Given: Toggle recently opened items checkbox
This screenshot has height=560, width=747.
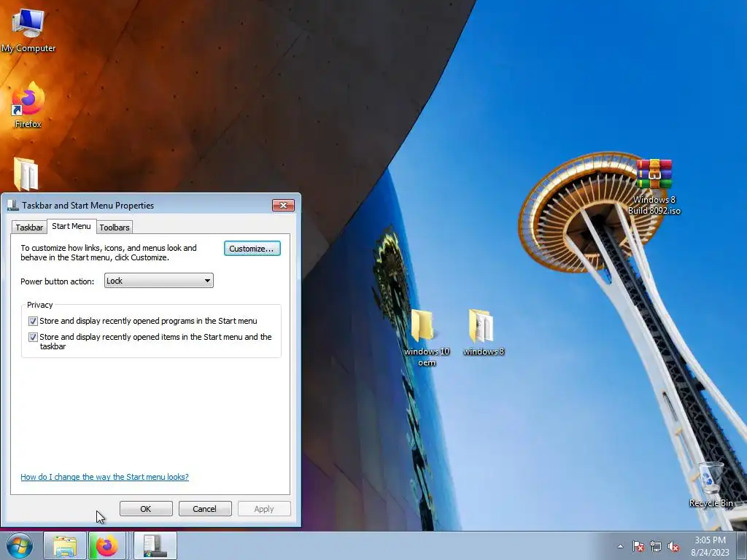Looking at the screenshot, I should [x=33, y=337].
